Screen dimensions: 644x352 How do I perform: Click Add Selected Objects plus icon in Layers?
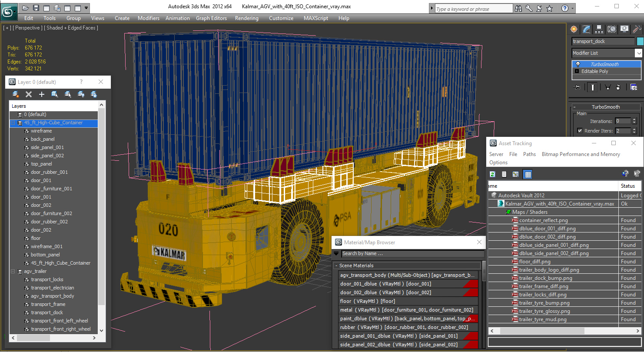42,94
